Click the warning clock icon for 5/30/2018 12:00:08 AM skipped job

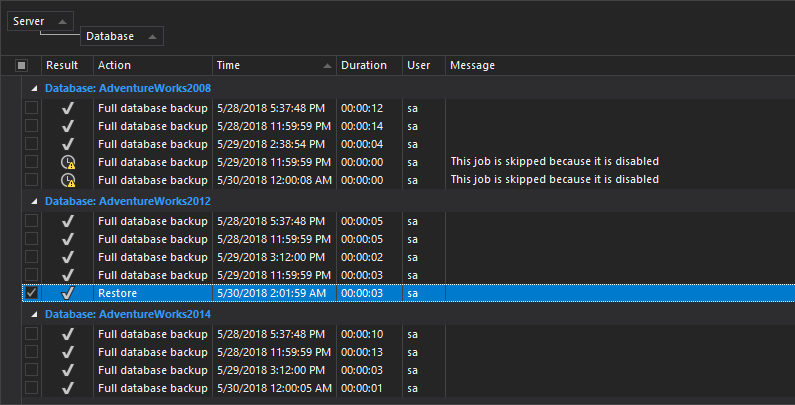pos(68,180)
